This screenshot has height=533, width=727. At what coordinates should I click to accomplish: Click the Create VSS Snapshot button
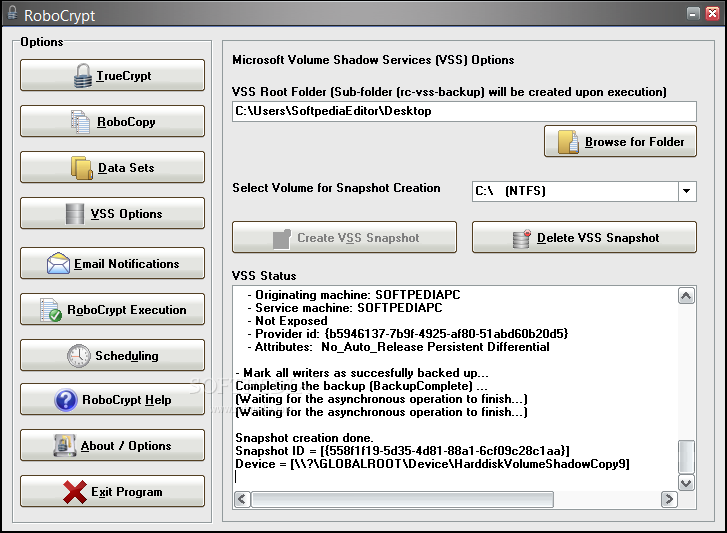[344, 237]
